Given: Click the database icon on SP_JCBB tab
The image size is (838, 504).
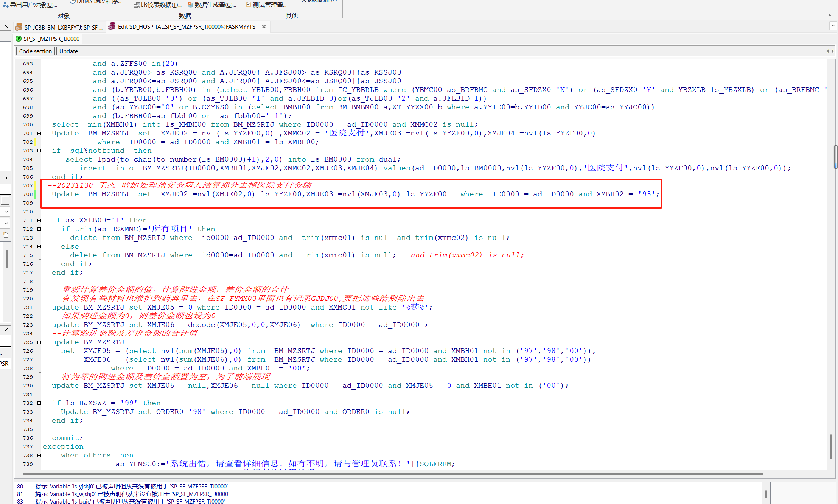Looking at the screenshot, I should pos(18,27).
